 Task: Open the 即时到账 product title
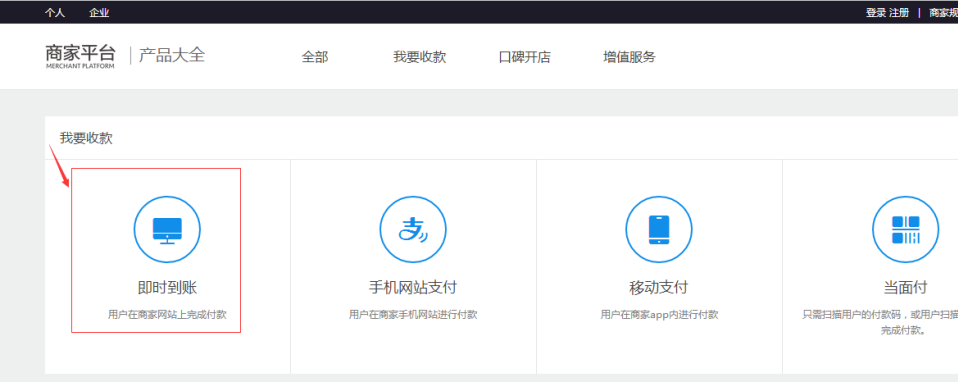click(x=167, y=287)
